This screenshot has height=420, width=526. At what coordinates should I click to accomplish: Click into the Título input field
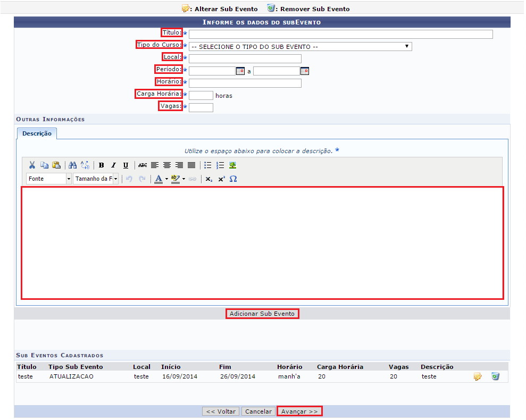340,35
